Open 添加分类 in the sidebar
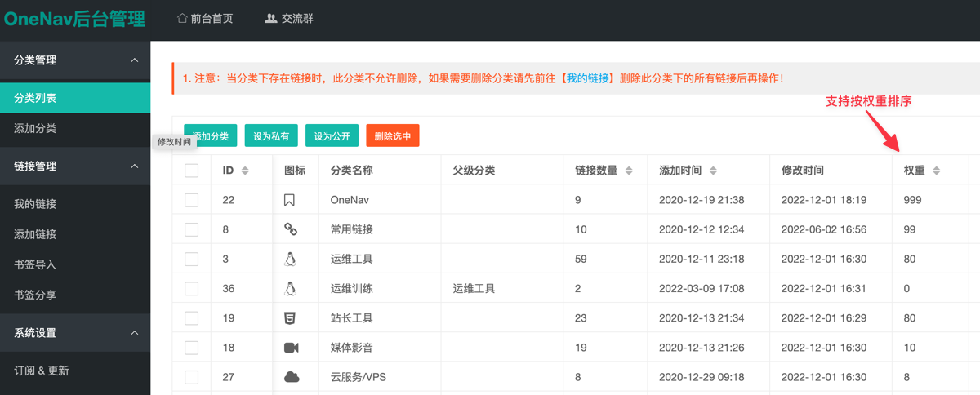Screen dimensions: 980x395 (x=75, y=128)
